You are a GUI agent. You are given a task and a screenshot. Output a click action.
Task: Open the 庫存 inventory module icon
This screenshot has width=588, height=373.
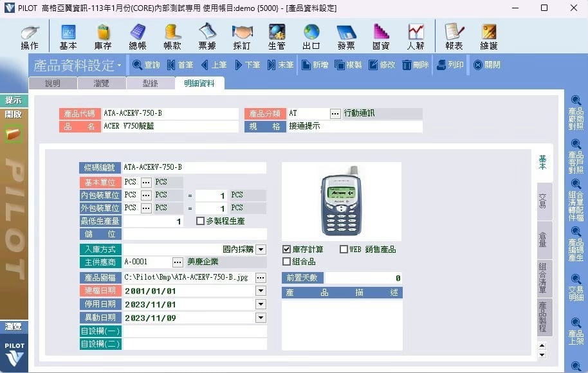[x=103, y=37]
